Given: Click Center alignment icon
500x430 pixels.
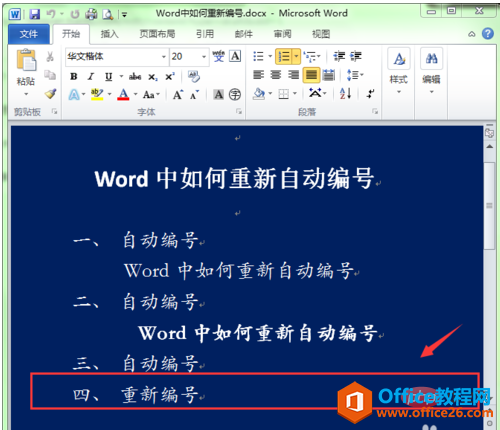Looking at the screenshot, I should [x=276, y=75].
